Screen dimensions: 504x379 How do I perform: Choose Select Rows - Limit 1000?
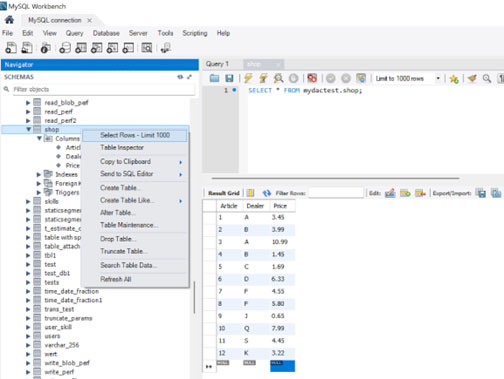pos(135,135)
